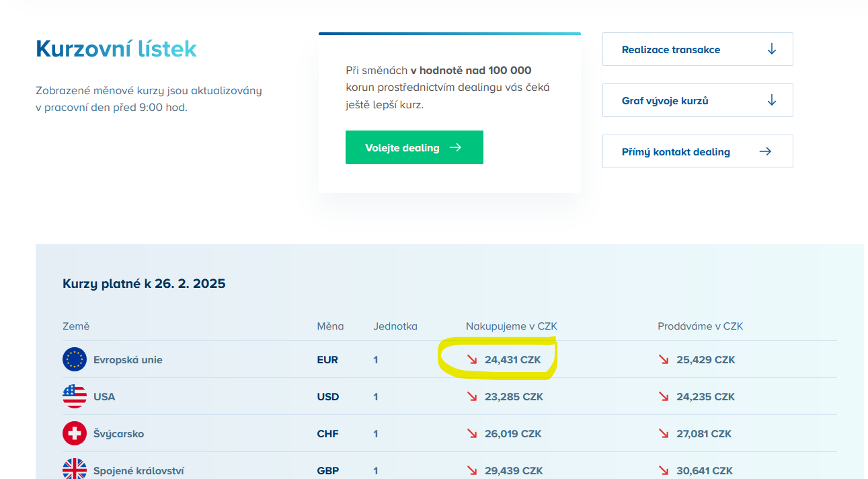Viewport: 868px width, 479px height.
Task: Click red trend arrow beside 27,081 CZK
Action: tap(664, 434)
